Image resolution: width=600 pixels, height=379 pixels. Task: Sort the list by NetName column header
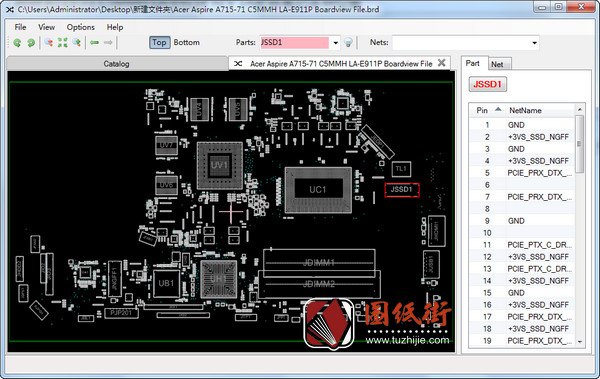(x=540, y=110)
